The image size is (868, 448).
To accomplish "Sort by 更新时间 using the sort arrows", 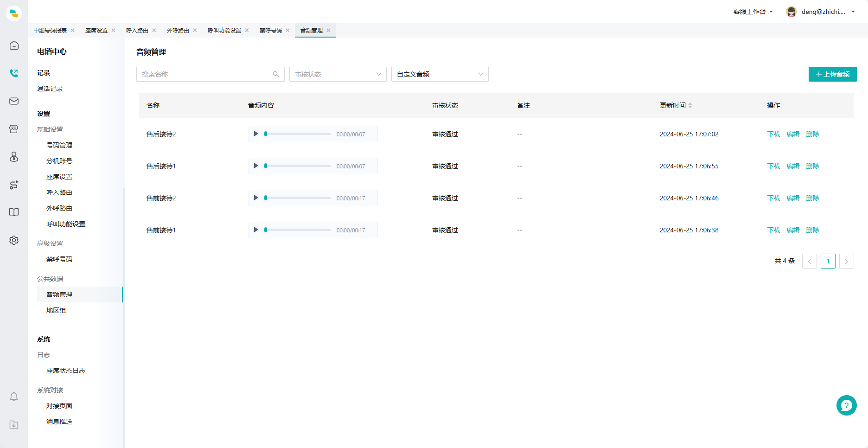I will click(690, 105).
